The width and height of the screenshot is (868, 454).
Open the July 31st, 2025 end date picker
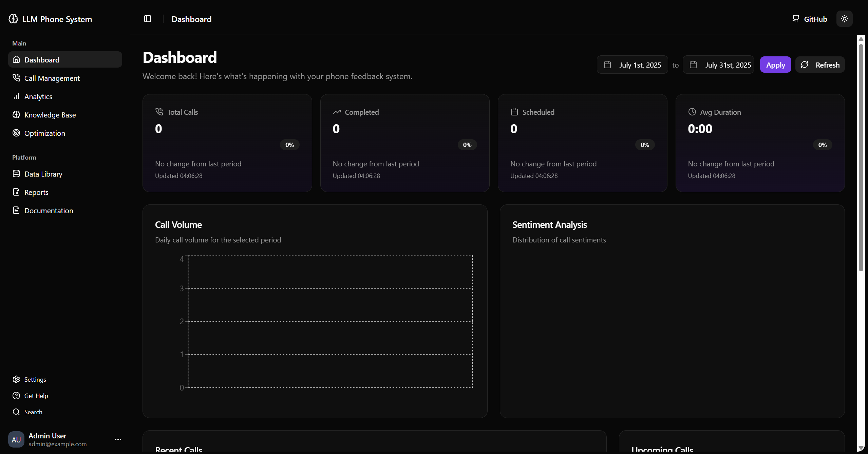point(718,65)
